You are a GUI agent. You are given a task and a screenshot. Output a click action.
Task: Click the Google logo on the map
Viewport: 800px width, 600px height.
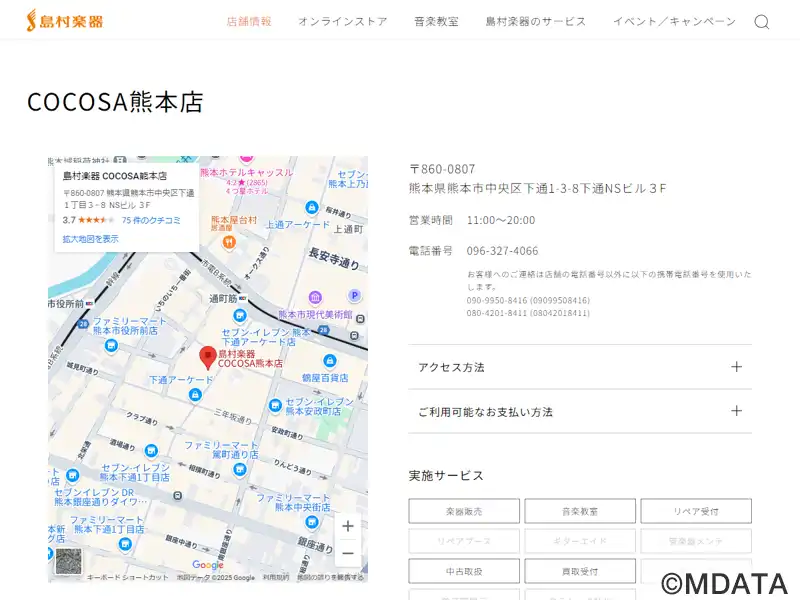208,565
